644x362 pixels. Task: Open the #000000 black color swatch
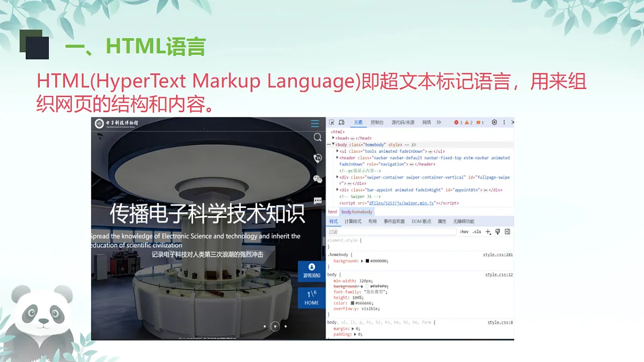[x=368, y=261]
